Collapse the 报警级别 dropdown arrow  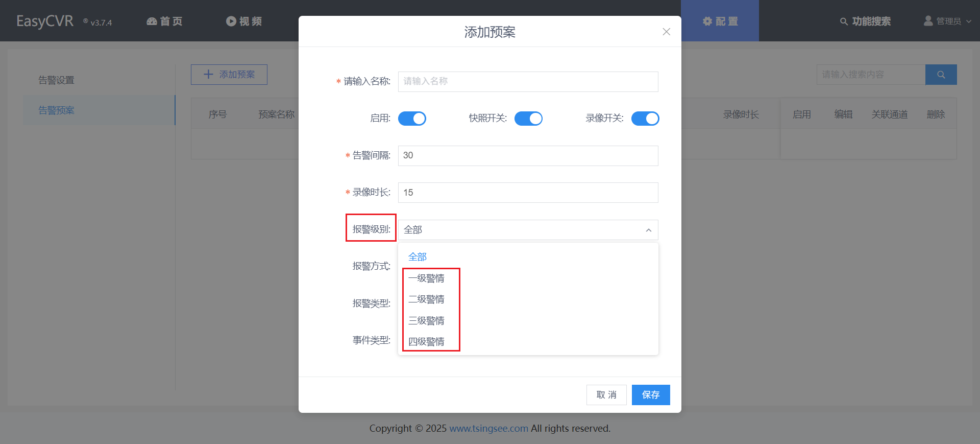click(648, 230)
